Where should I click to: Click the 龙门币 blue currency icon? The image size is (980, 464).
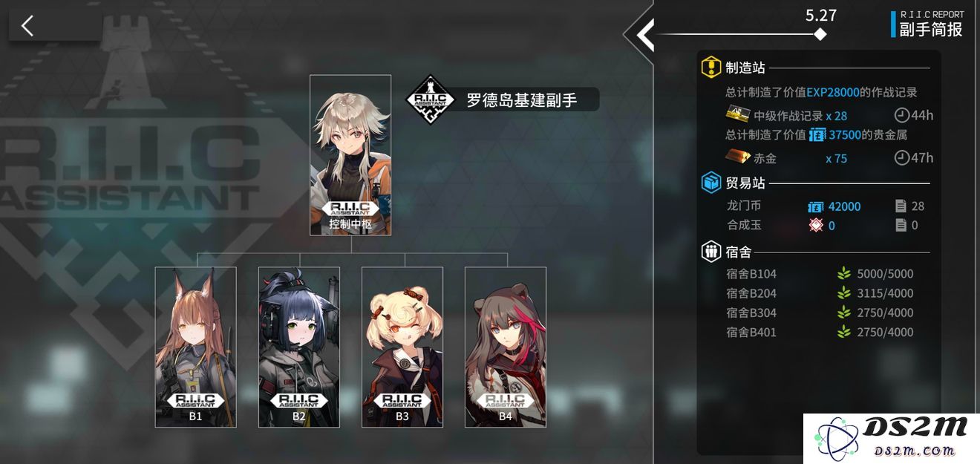(x=816, y=206)
